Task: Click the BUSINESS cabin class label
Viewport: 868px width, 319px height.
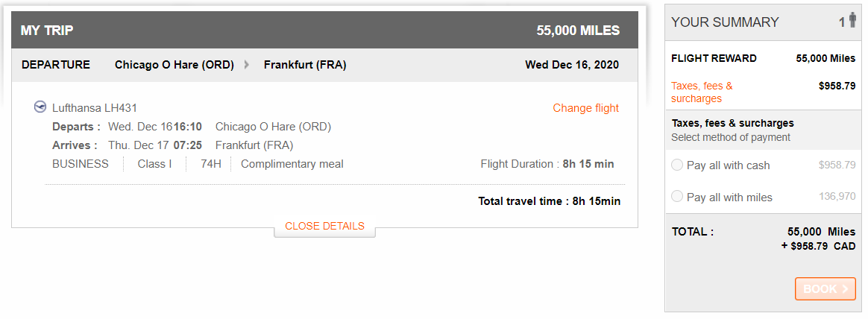Action: click(81, 164)
